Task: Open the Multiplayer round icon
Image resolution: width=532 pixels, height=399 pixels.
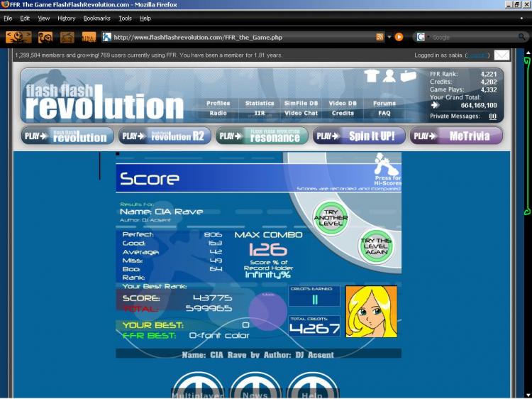Action: click(198, 386)
